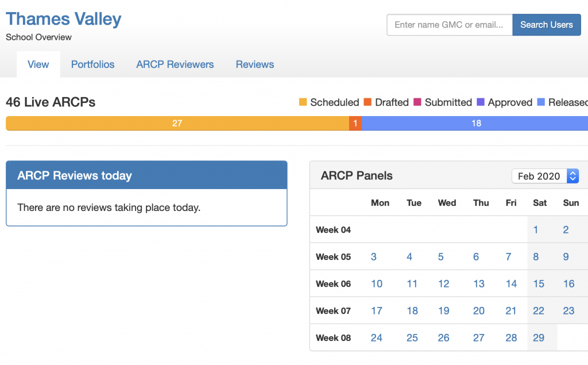Open calendar date 4
This screenshot has height=365, width=588.
coord(409,256)
